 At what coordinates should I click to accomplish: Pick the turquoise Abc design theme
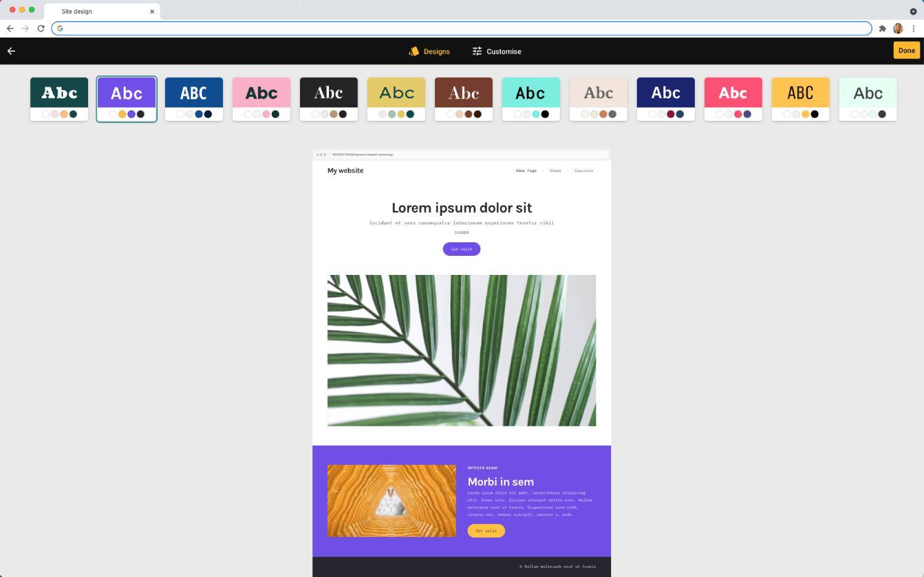(x=530, y=99)
